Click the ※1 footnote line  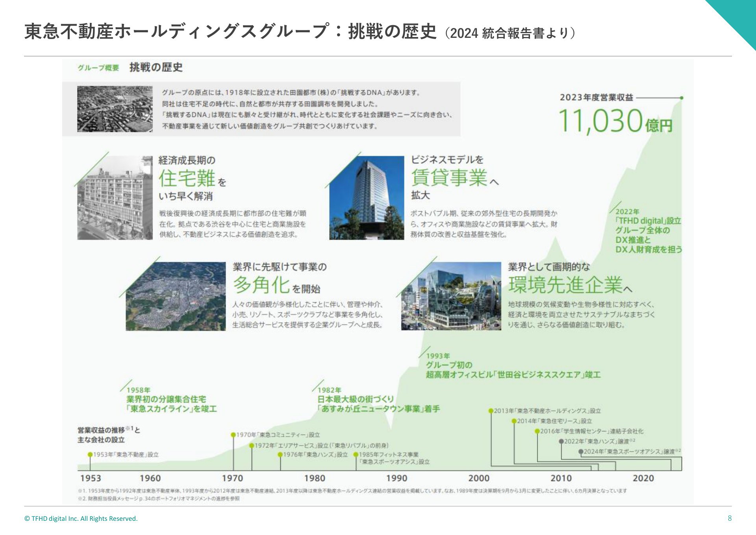(x=352, y=491)
